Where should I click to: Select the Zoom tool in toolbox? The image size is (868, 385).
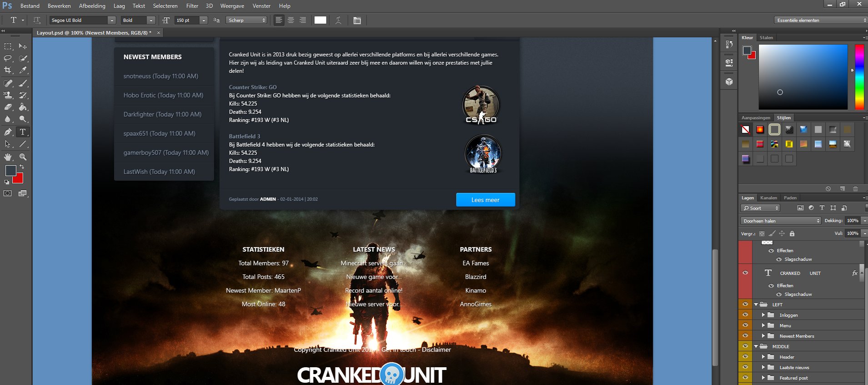click(23, 157)
